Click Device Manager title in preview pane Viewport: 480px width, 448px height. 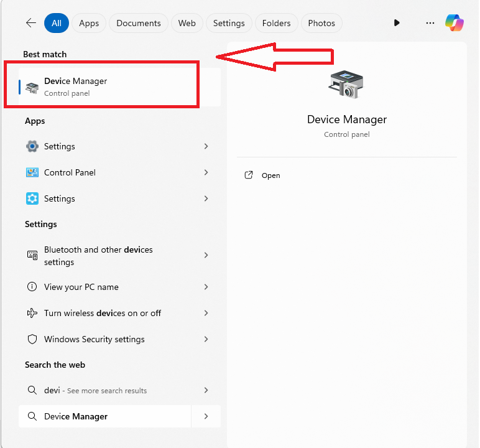[347, 119]
